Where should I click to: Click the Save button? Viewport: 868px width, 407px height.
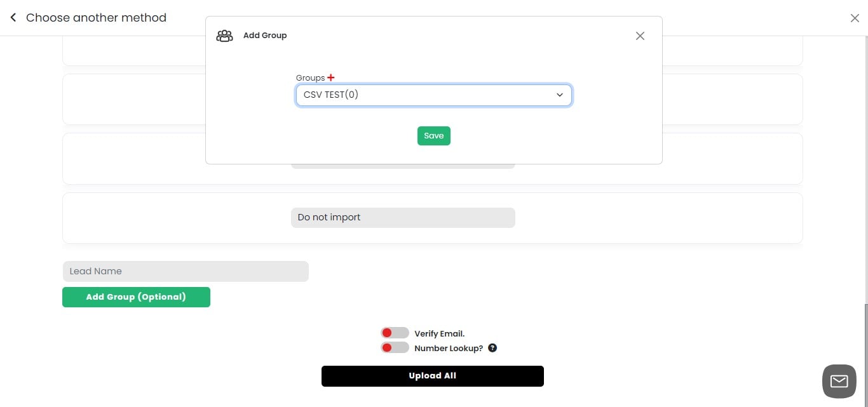[x=433, y=135]
